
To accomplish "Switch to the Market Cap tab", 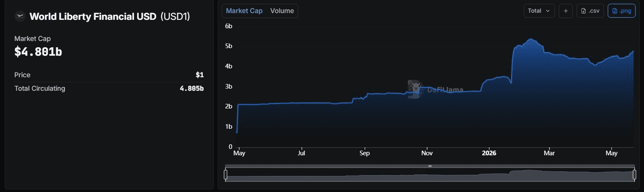I will point(244,11).
